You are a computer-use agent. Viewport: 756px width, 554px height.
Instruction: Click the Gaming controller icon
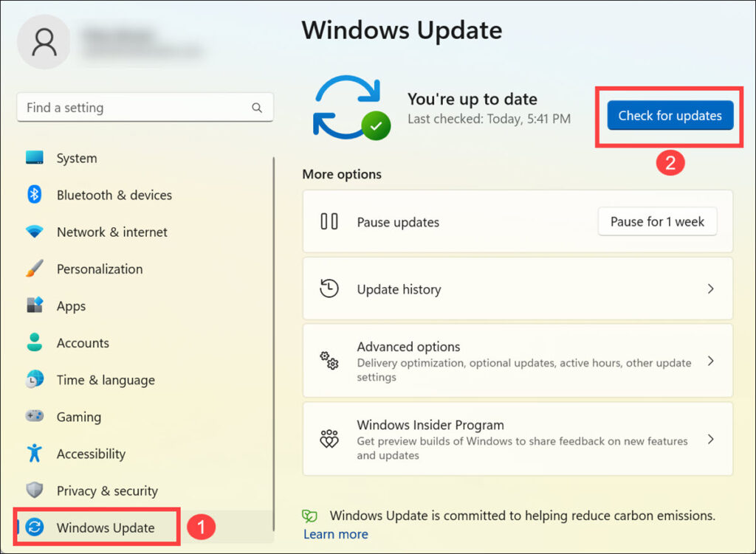pos(35,416)
